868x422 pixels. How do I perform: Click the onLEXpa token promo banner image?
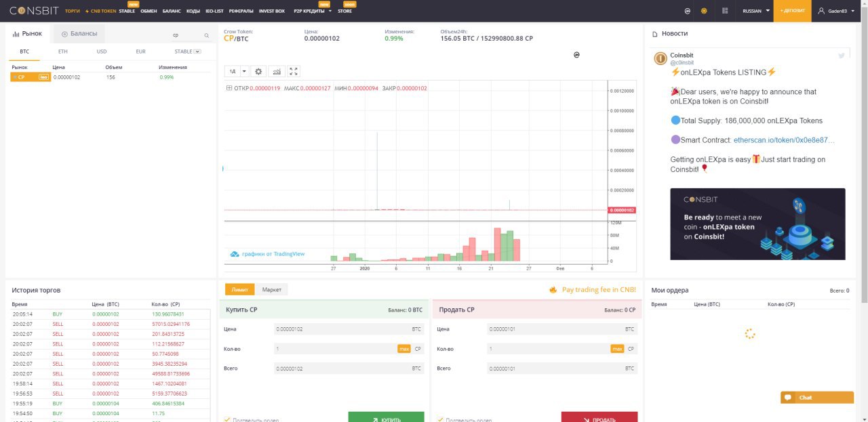point(757,224)
